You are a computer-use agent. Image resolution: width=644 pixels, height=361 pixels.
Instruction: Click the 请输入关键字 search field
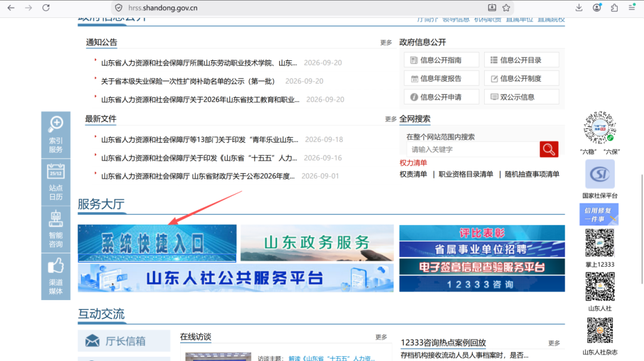click(x=473, y=149)
